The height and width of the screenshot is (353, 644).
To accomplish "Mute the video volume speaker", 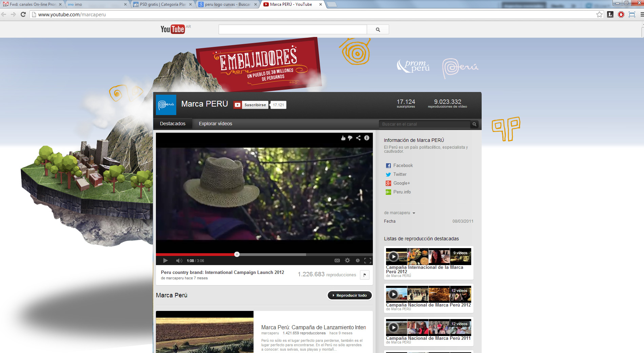I will tap(179, 261).
